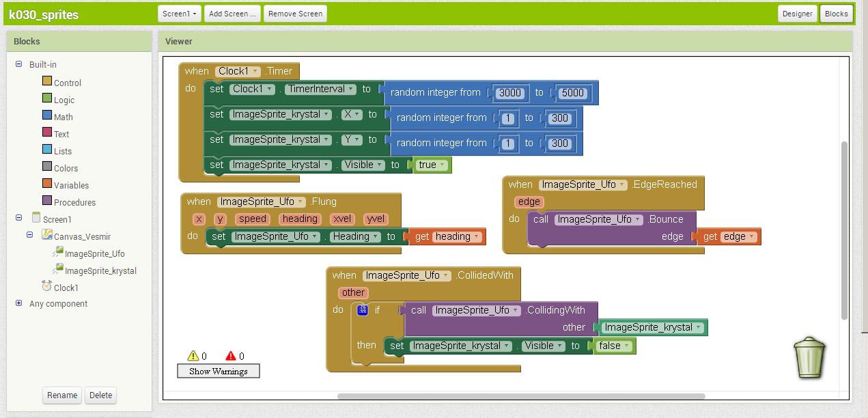
Task: Open the Lists blocks drawer
Action: 63,151
